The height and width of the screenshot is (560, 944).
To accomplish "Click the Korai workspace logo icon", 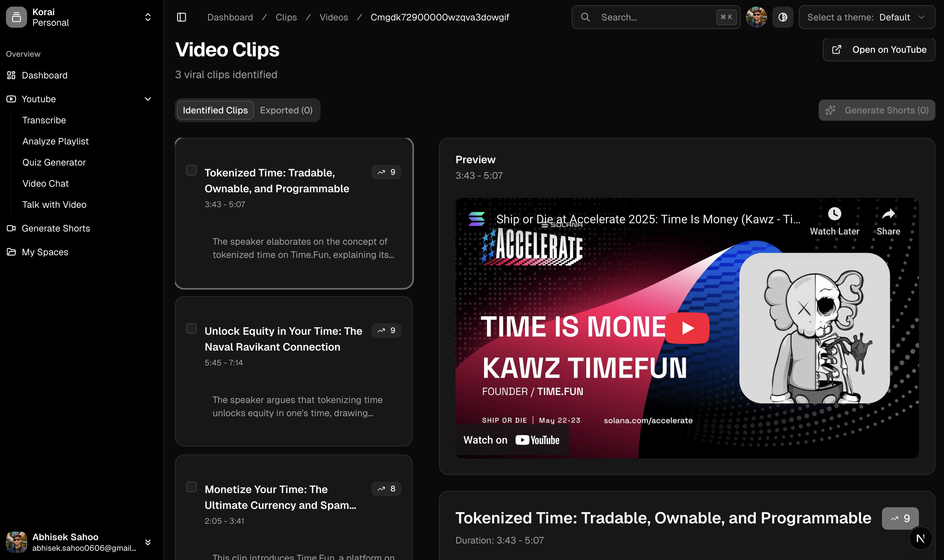I will click(16, 17).
